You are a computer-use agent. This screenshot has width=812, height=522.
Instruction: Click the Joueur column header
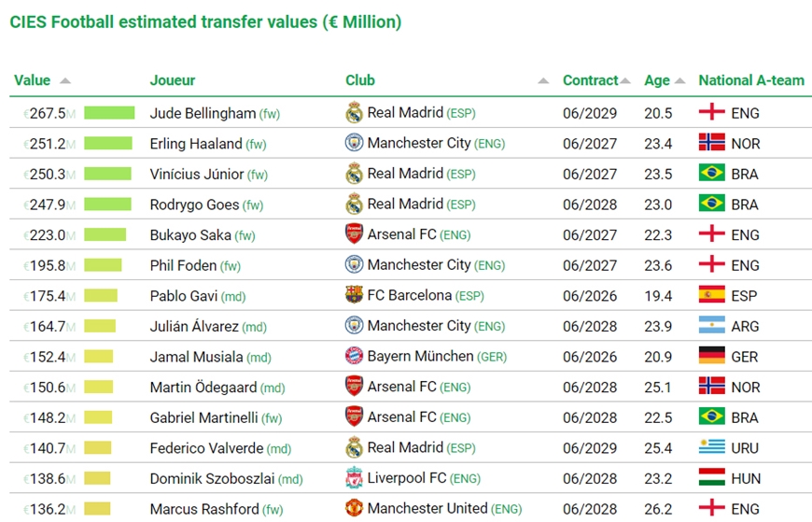[x=173, y=80]
